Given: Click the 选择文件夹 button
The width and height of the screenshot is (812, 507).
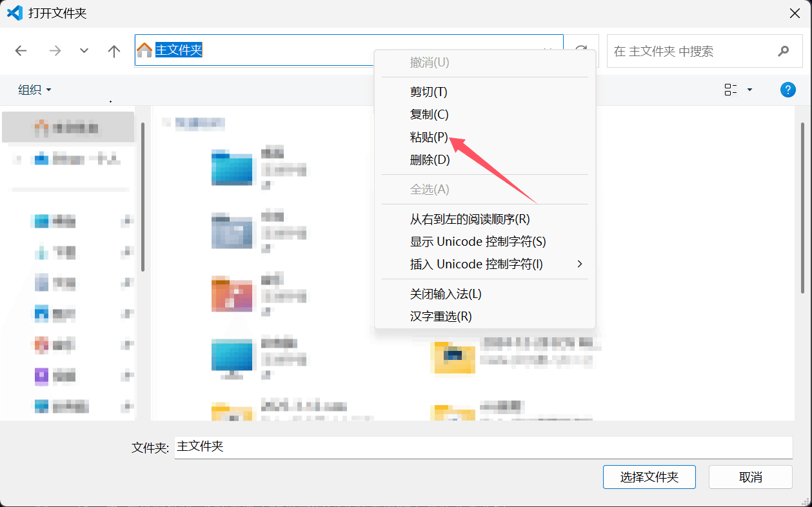Looking at the screenshot, I should [x=649, y=477].
